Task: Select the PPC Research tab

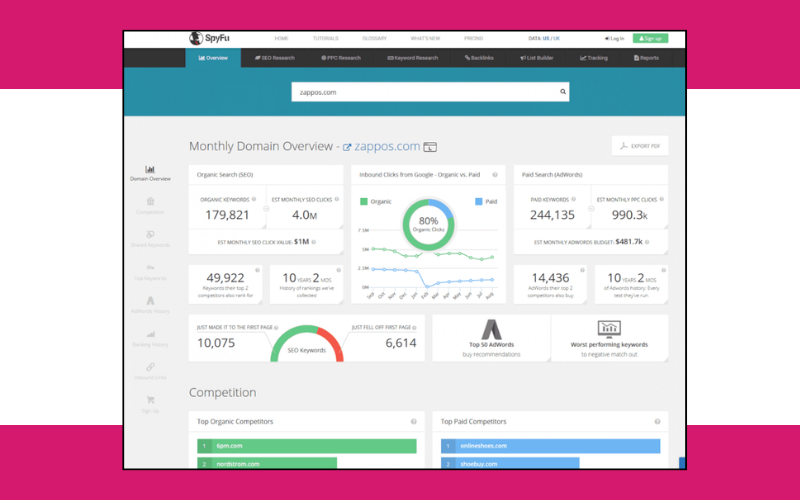Action: pyautogui.click(x=341, y=58)
